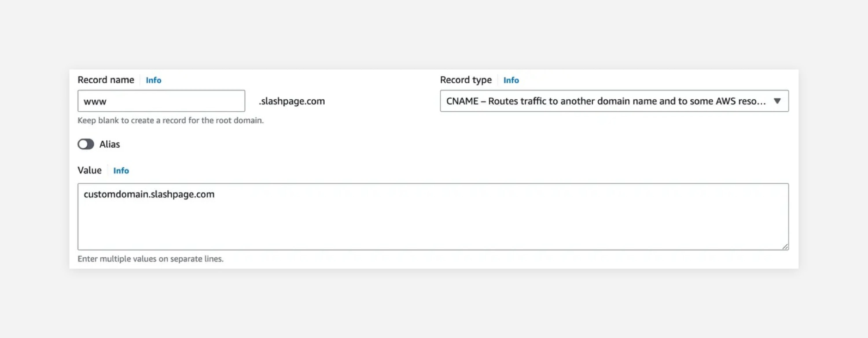Click the 'Keep blank' root domain hint
The height and width of the screenshot is (338, 868).
pyautogui.click(x=170, y=120)
